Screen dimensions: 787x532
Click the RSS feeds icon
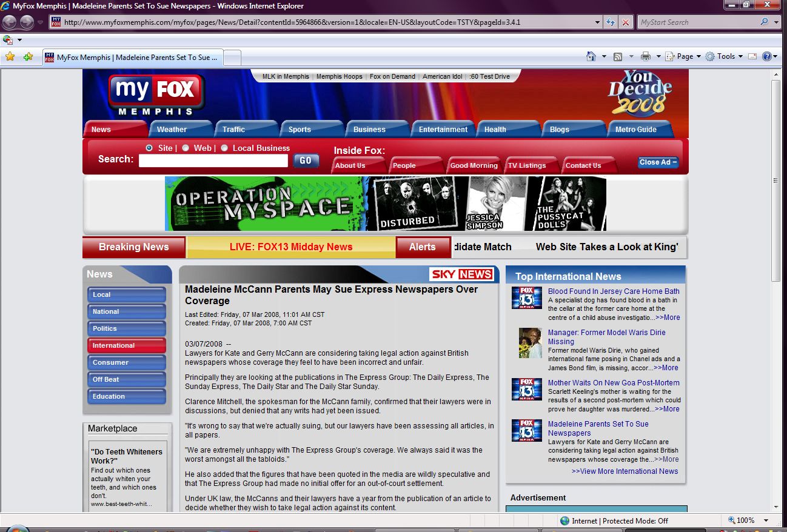coord(618,56)
